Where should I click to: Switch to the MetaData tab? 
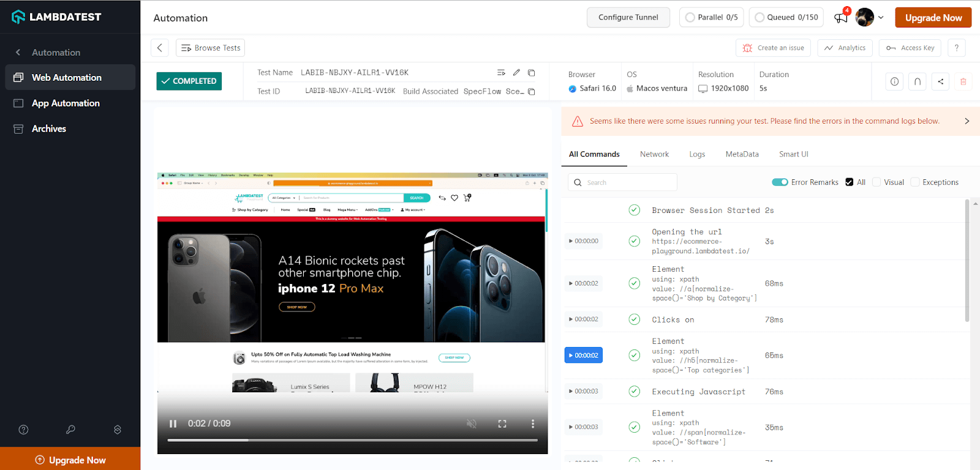pyautogui.click(x=742, y=154)
